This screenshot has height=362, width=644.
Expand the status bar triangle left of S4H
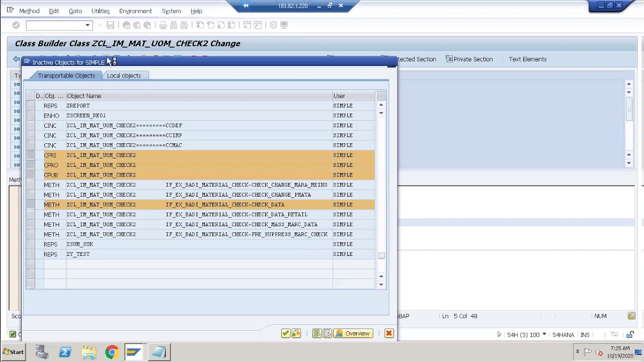(499, 335)
